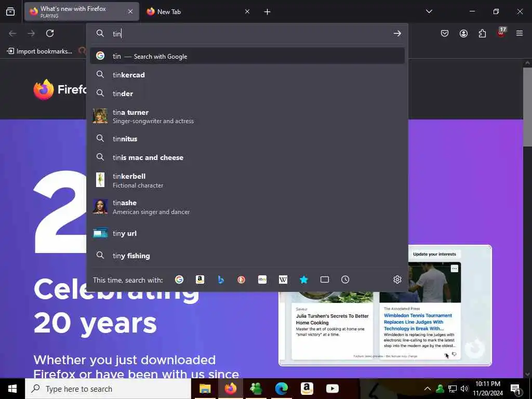Select the tinkerbell suggestion
Image resolution: width=532 pixels, height=399 pixels.
[247, 180]
